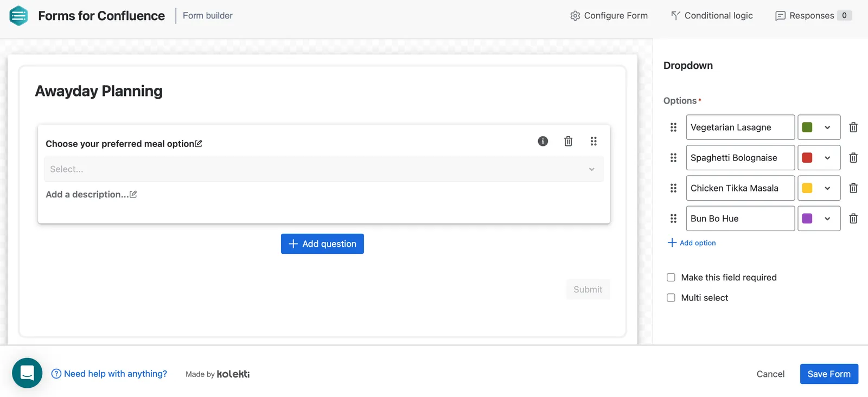Click drag handle for Bun Bo Hue option
This screenshot has height=397, width=868.
click(673, 219)
